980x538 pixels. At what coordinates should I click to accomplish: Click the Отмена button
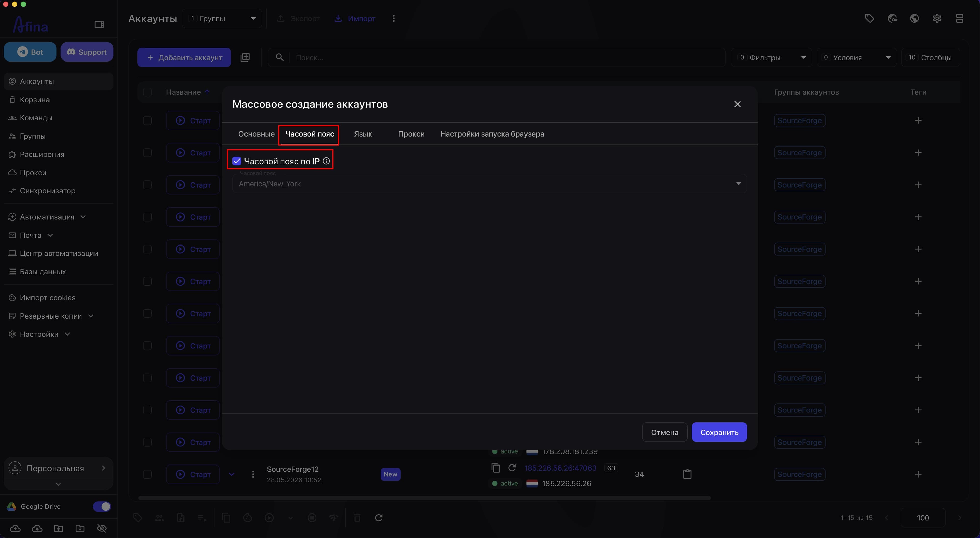664,432
